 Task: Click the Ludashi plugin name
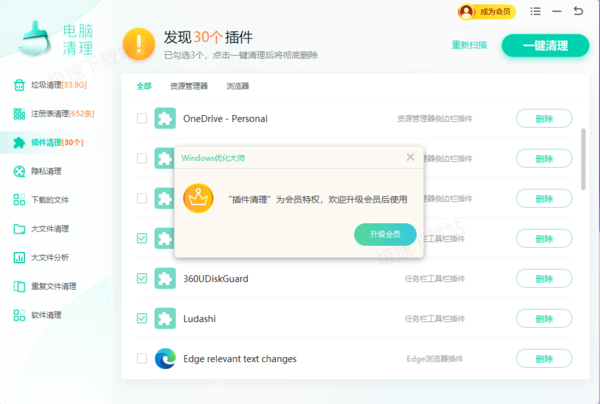pos(199,319)
